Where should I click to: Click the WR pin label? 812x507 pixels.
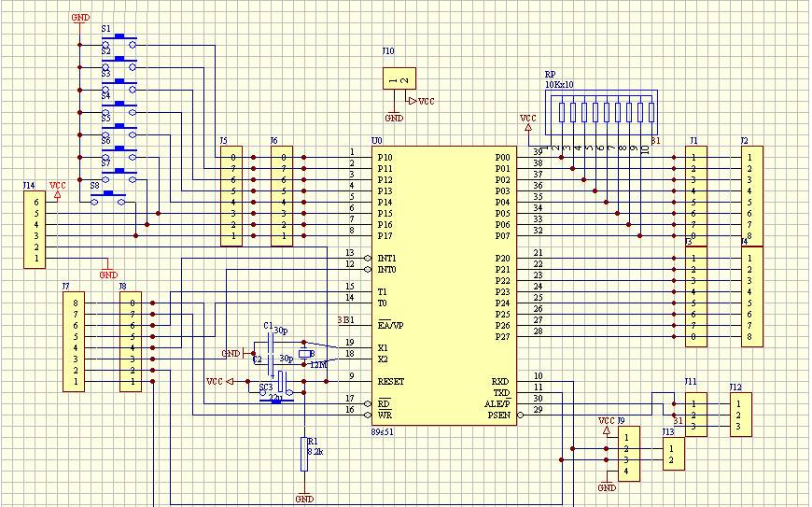[x=385, y=415]
